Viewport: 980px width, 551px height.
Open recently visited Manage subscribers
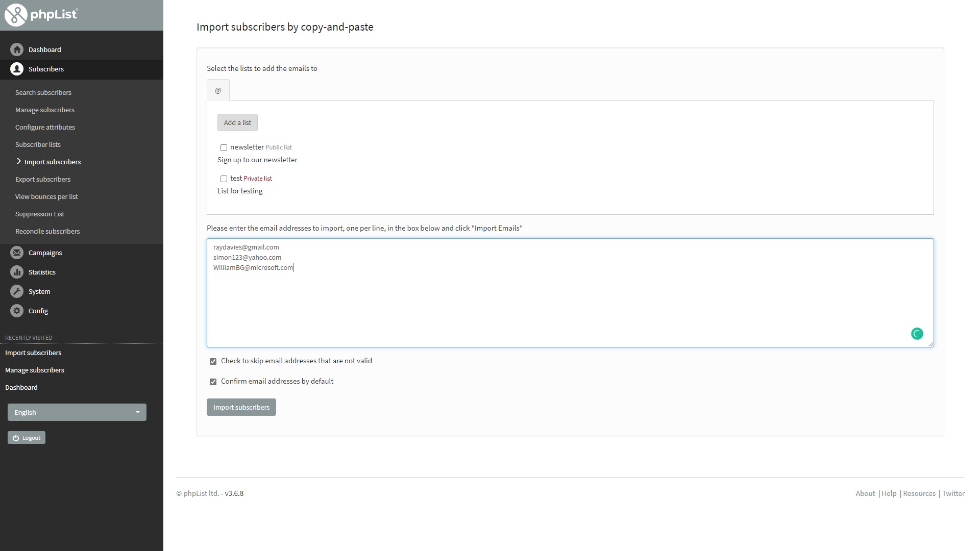[x=35, y=370]
